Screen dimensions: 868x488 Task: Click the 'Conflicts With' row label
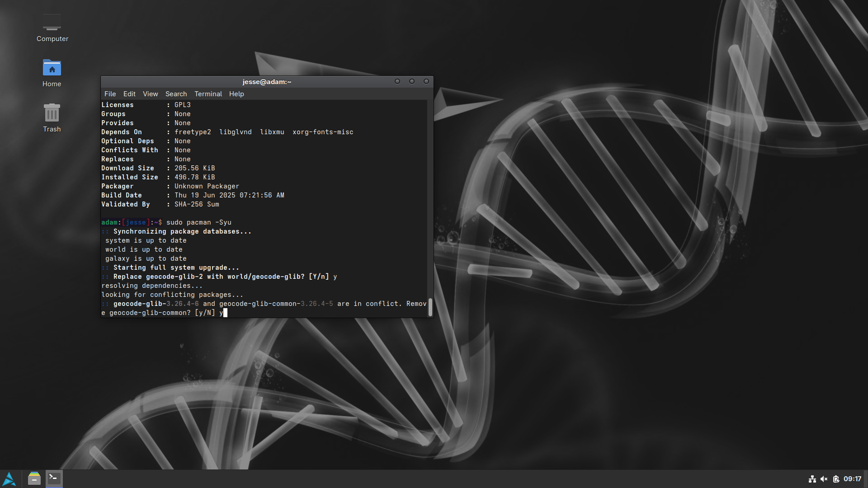[130, 150]
